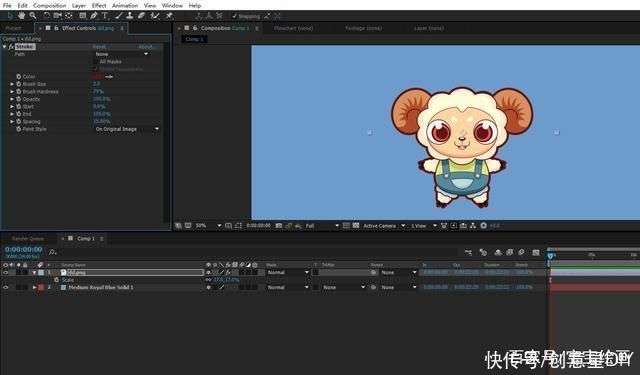Open the Paint Style dropdown On Original Image
This screenshot has width=640, height=375.
(x=127, y=129)
